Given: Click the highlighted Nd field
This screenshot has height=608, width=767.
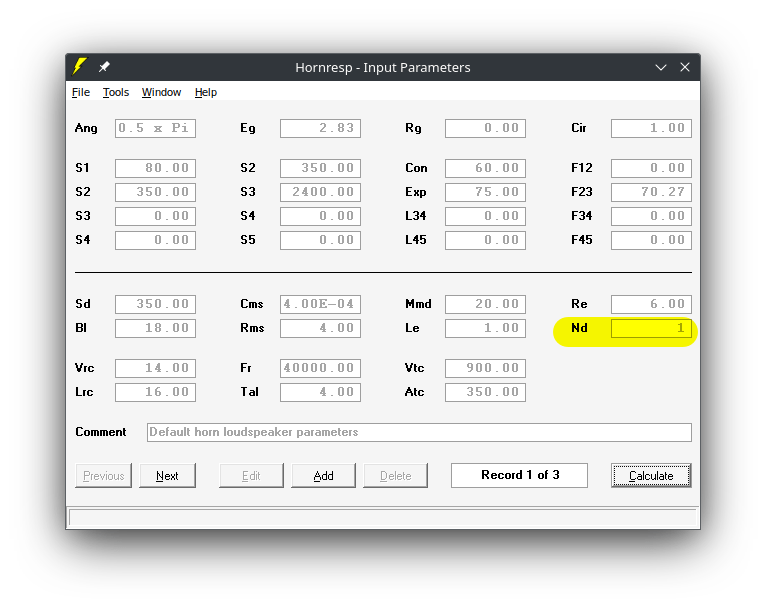Looking at the screenshot, I should coord(651,328).
